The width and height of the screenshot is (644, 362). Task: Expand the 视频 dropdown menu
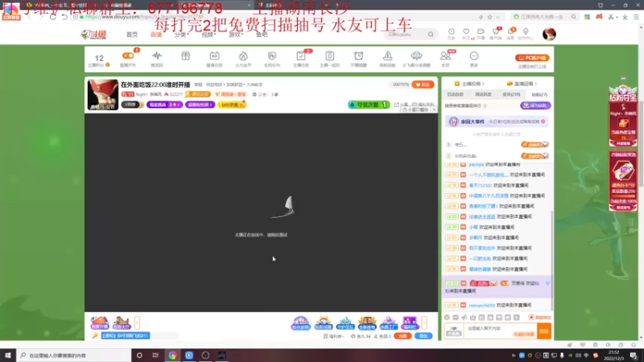click(208, 35)
